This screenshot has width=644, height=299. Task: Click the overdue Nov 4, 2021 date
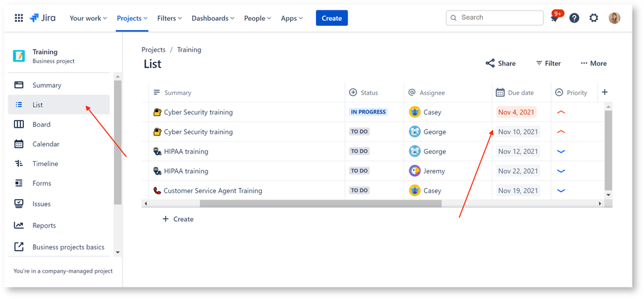tap(516, 111)
